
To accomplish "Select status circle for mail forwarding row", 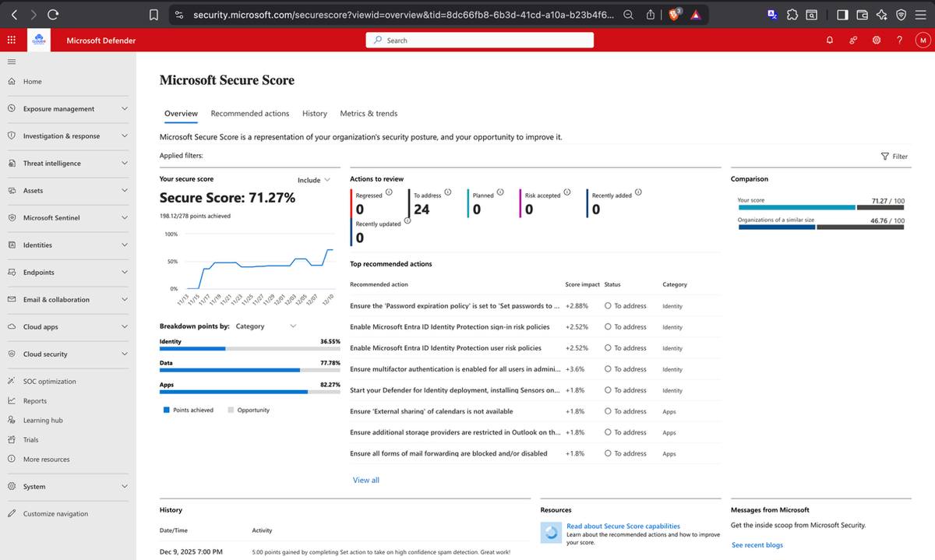I will [x=608, y=453].
